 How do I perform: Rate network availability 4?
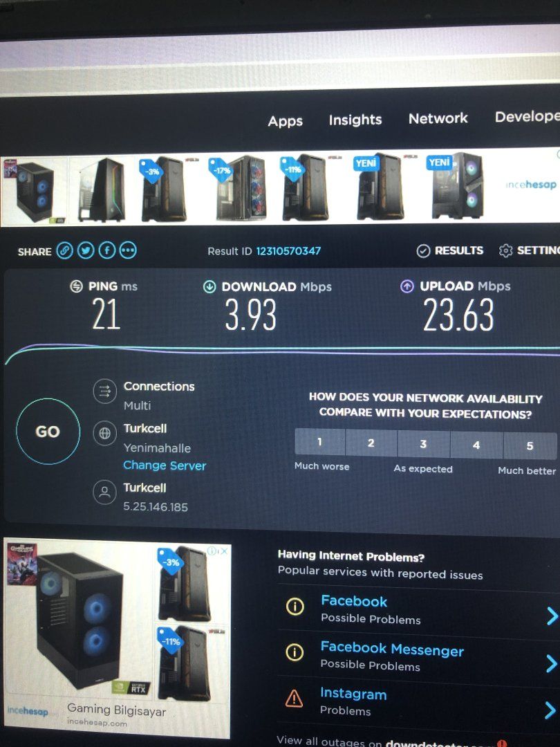click(476, 445)
